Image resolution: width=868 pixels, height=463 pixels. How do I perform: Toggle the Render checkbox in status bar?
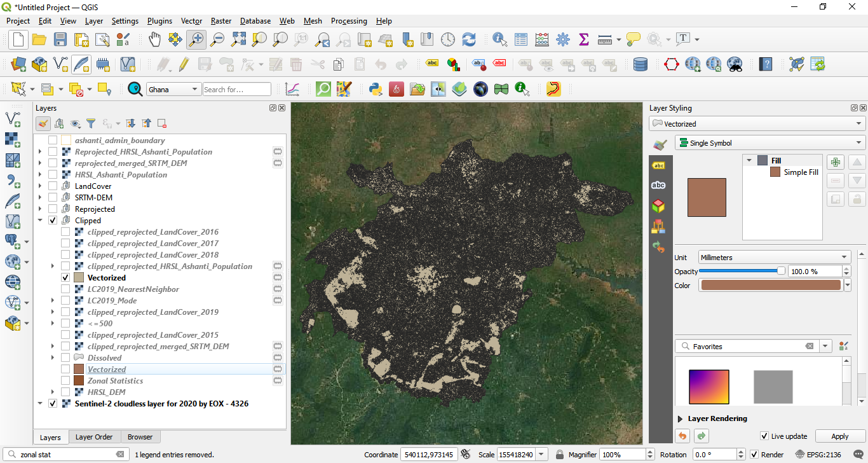(x=754, y=455)
